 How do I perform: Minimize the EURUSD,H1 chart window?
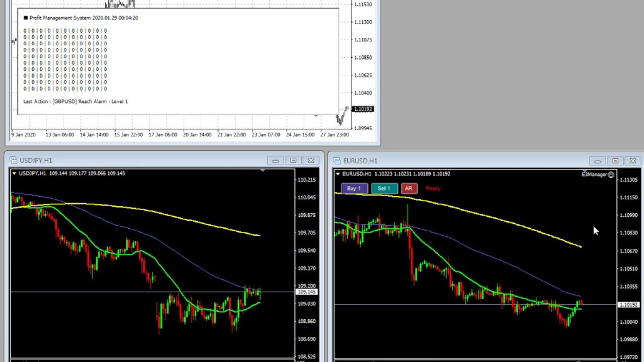597,161
